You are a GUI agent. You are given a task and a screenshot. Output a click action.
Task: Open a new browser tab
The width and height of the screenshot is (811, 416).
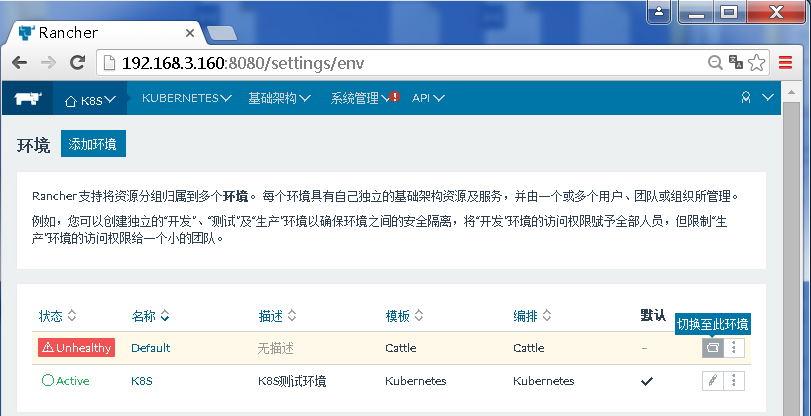tap(221, 34)
